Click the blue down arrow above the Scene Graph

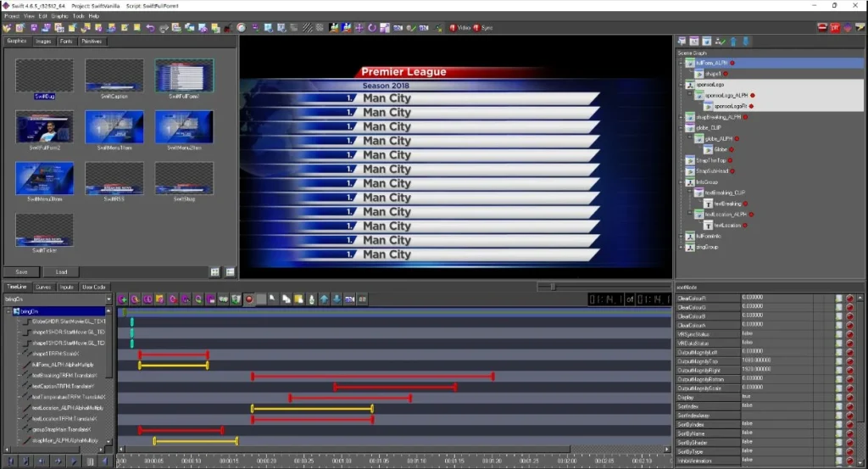tap(746, 42)
